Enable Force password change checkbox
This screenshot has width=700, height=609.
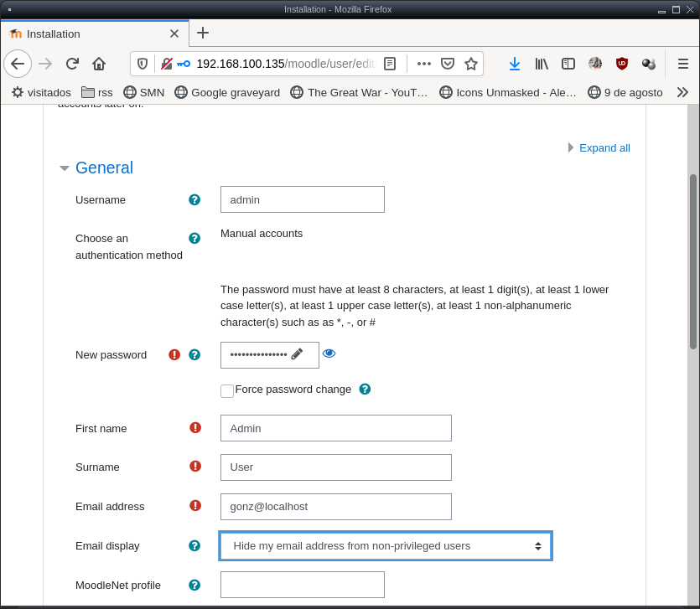pos(227,391)
